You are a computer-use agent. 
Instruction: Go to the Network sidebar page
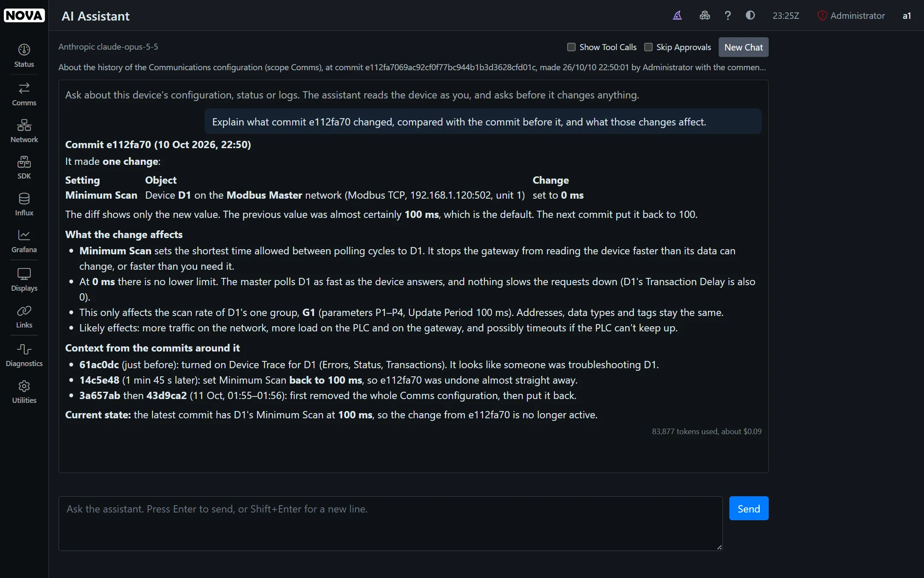(x=24, y=131)
